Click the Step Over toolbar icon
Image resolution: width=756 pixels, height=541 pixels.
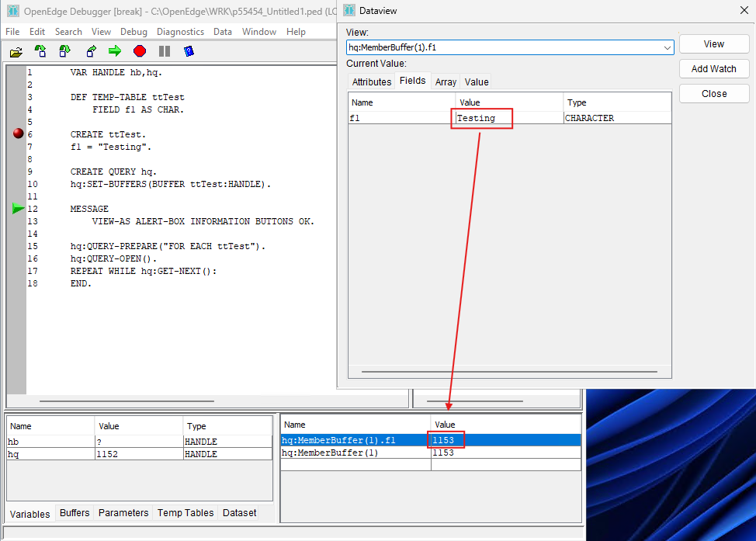tap(64, 51)
